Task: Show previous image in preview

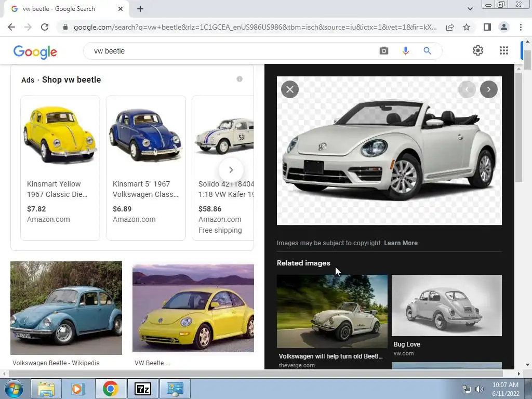Action: pos(467,89)
